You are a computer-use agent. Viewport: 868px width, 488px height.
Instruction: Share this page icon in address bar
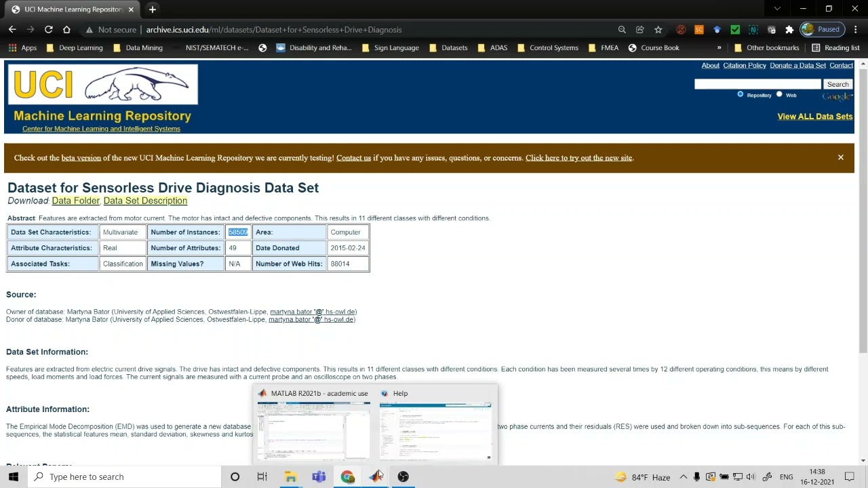coord(640,30)
